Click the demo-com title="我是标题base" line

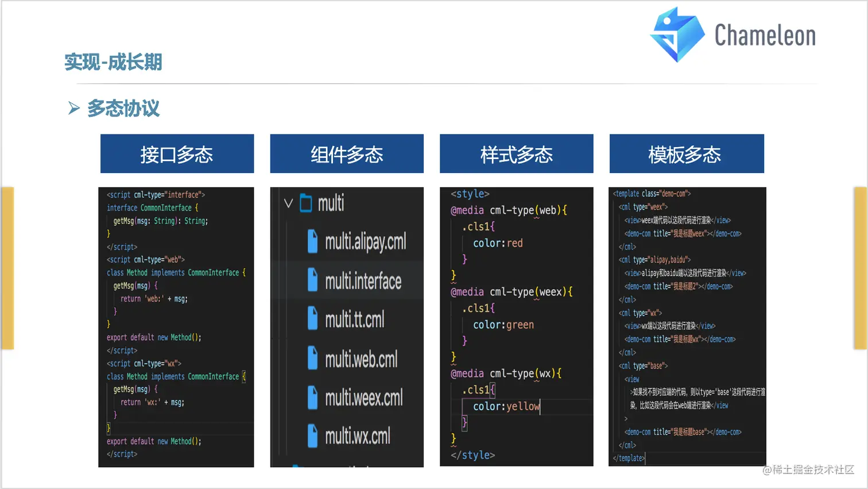tap(683, 432)
